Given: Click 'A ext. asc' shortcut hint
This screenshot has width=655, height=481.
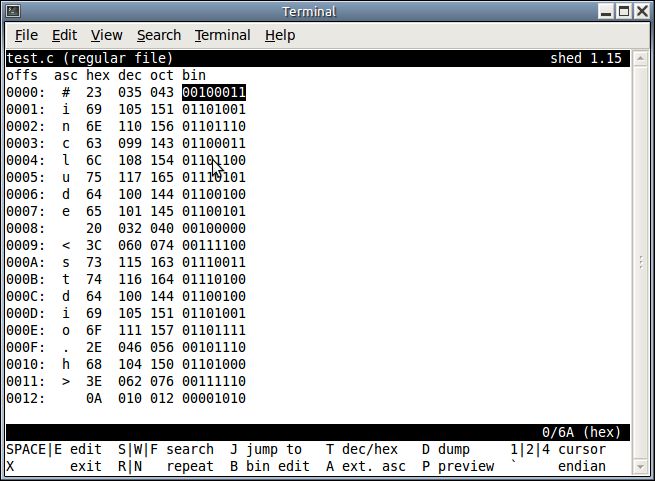Looking at the screenshot, I should click(x=366, y=466).
